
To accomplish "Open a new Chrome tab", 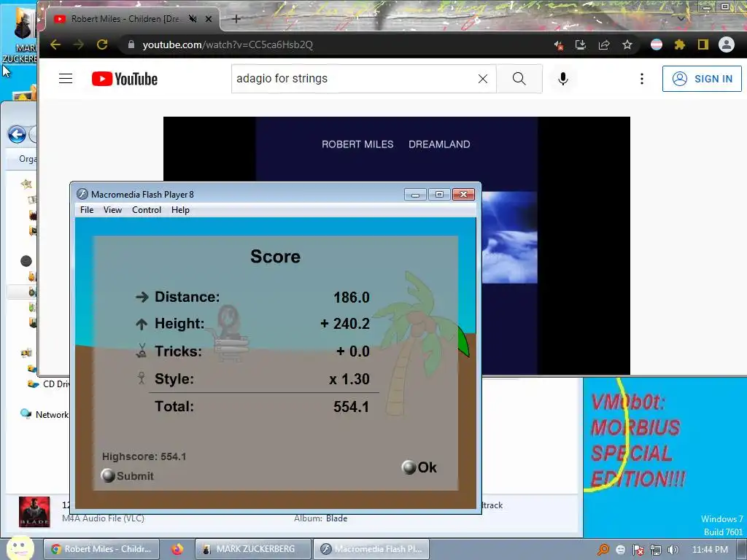I will point(236,19).
